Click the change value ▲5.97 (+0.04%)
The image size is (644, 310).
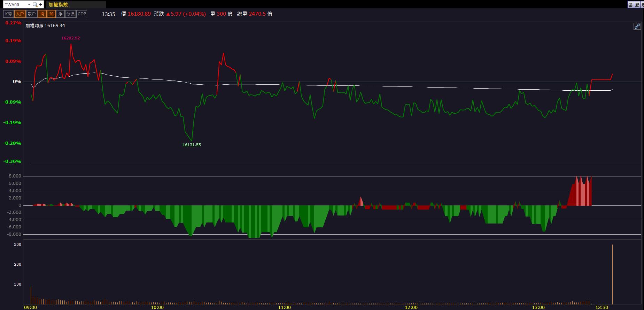(x=186, y=14)
